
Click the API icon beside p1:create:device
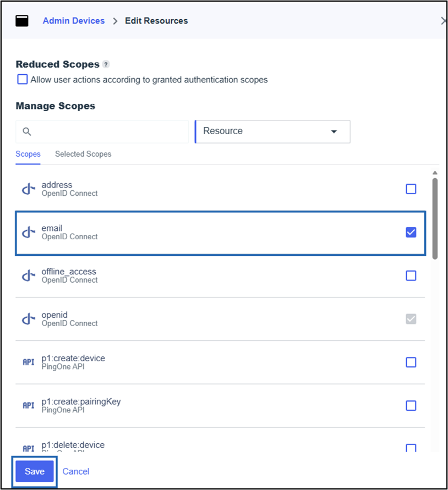coord(29,362)
